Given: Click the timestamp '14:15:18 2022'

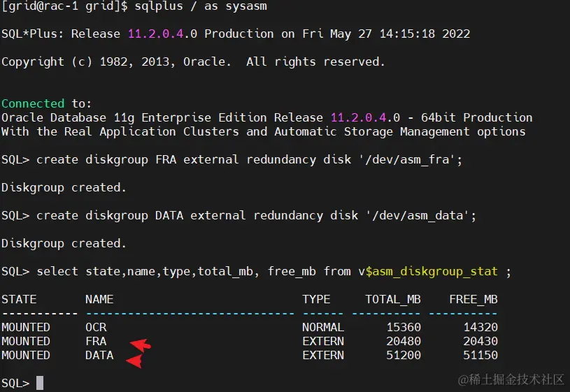Looking at the screenshot, I should 425,34.
